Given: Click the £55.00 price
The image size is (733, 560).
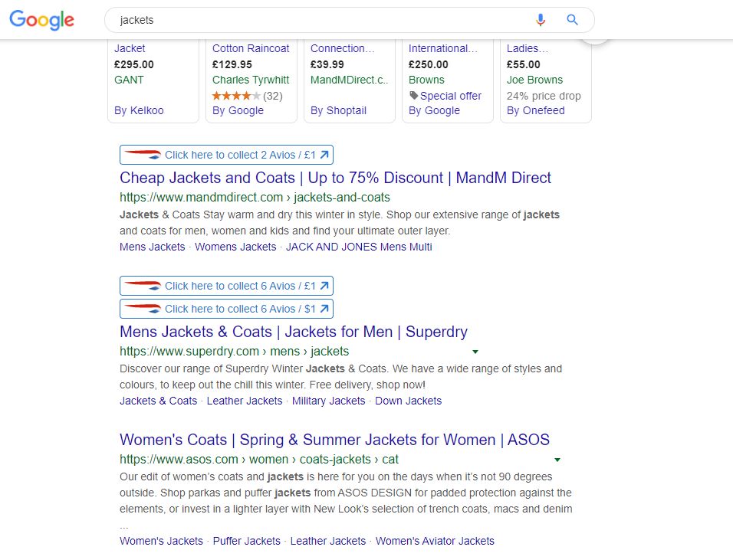Looking at the screenshot, I should pyautogui.click(x=524, y=64).
